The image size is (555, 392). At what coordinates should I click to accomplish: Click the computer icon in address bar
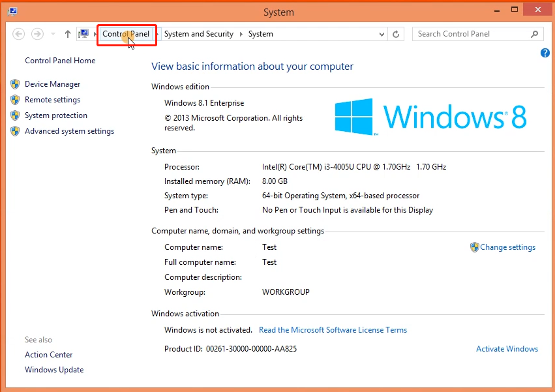pyautogui.click(x=83, y=34)
